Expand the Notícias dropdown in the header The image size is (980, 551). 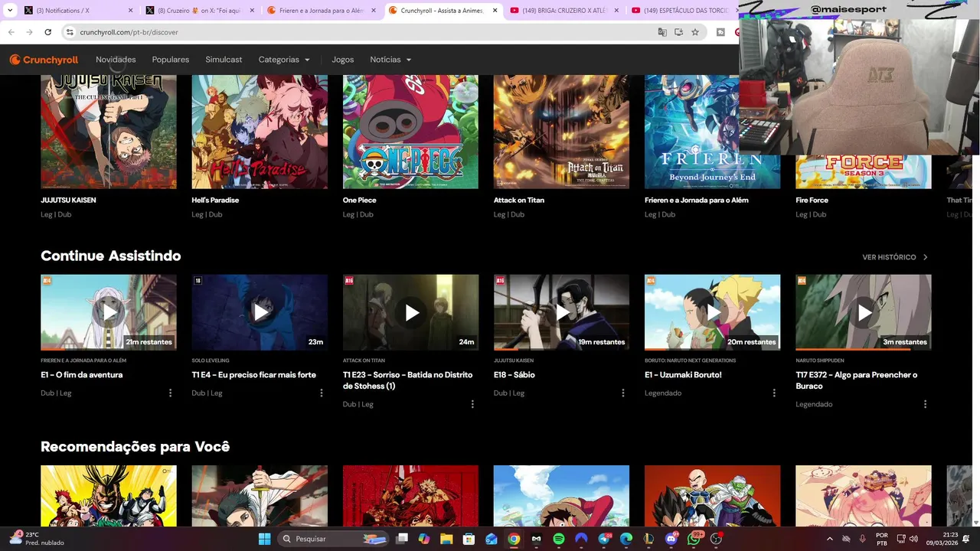click(390, 60)
